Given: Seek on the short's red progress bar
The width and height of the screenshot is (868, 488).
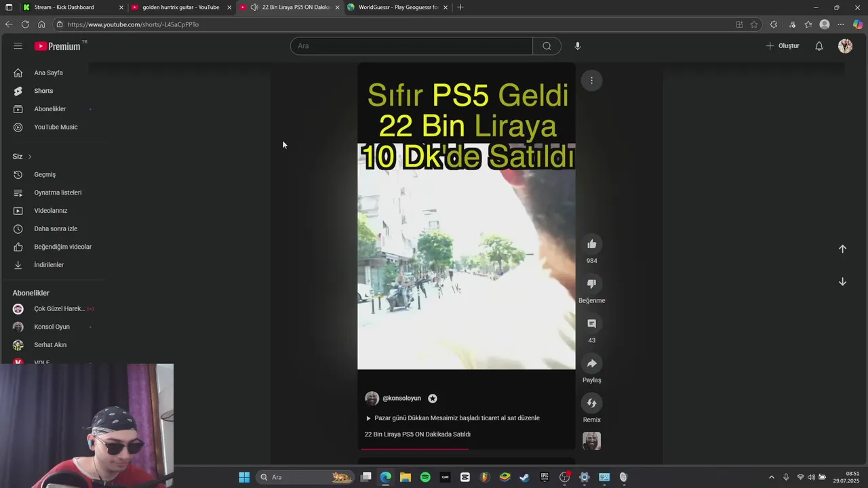Looking at the screenshot, I should (467, 449).
